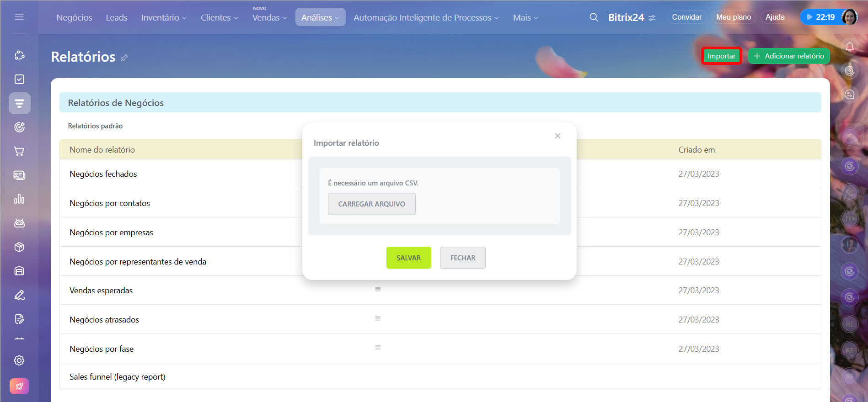Open the tasks checkmark sidebar icon
868x402 pixels.
coord(19,79)
